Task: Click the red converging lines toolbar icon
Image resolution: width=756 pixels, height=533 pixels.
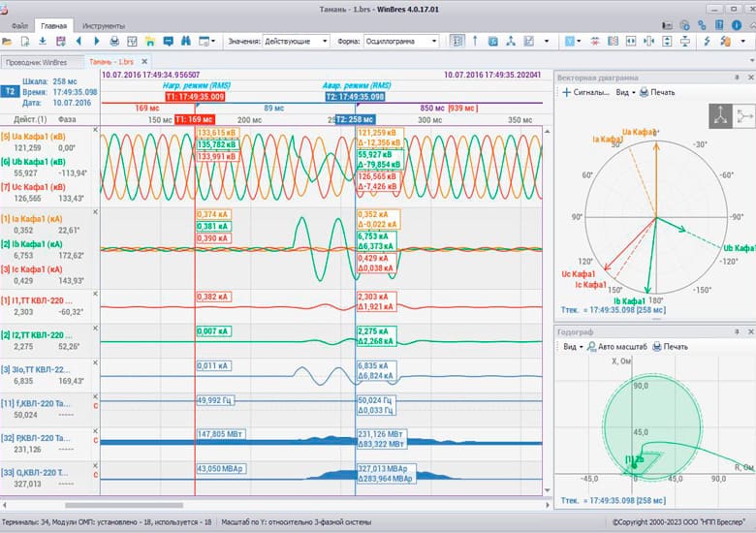Action: [595, 42]
